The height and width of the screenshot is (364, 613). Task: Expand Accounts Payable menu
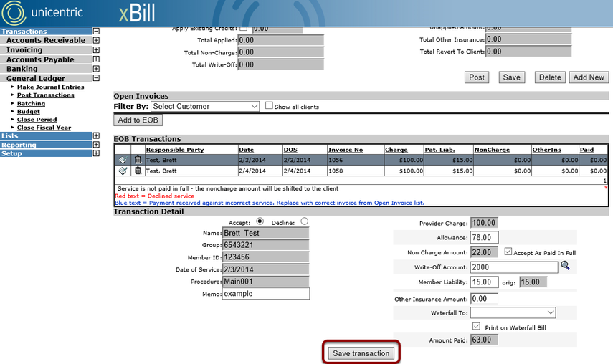[96, 59]
